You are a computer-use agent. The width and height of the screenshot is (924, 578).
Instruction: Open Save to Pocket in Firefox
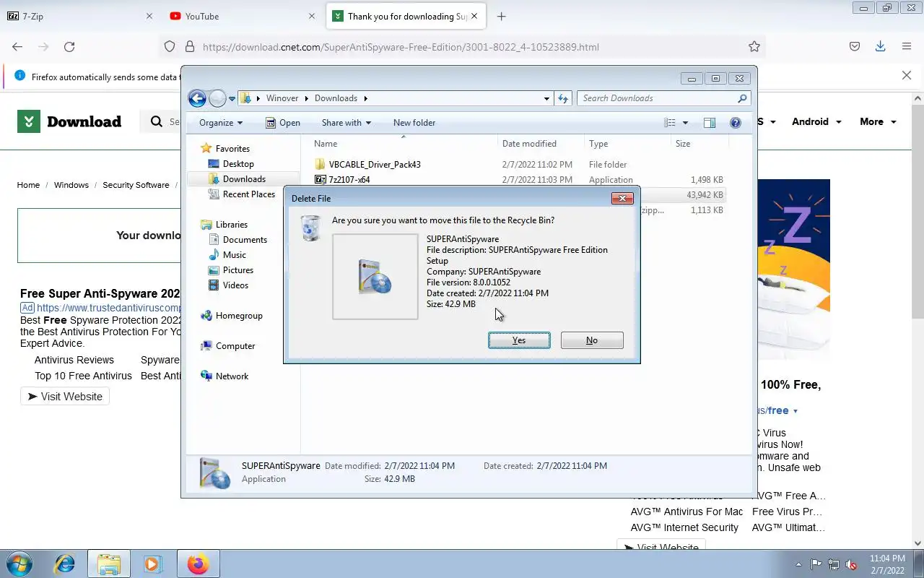[x=855, y=47]
